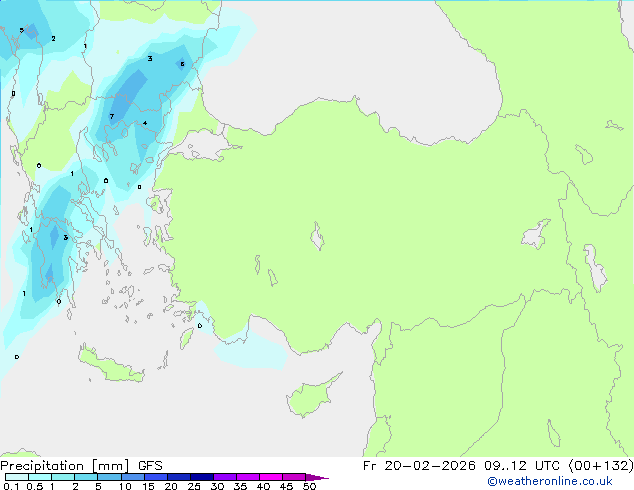Click the legend swatch between 5 and 10
The width and height of the screenshot is (634, 490).
pos(109,477)
